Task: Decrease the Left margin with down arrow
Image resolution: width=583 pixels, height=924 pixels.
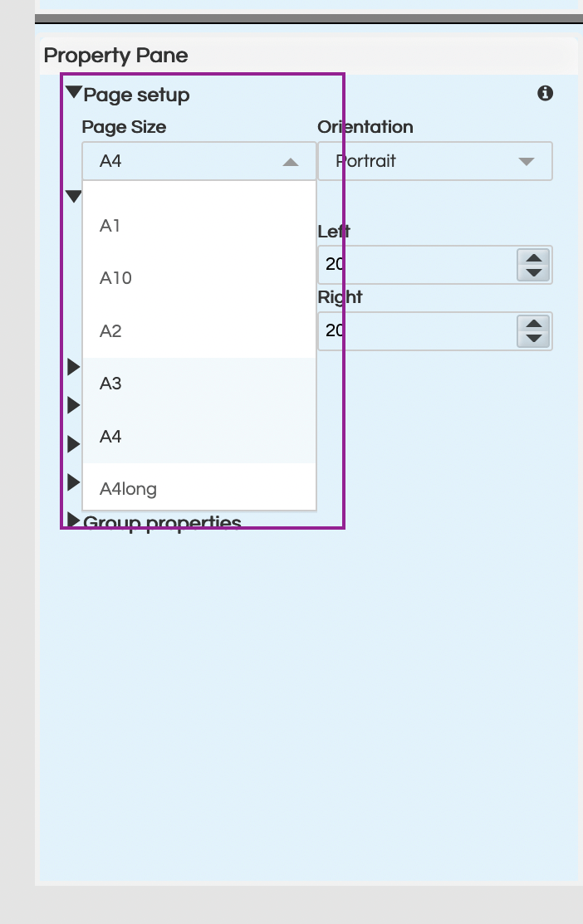Action: [x=534, y=272]
